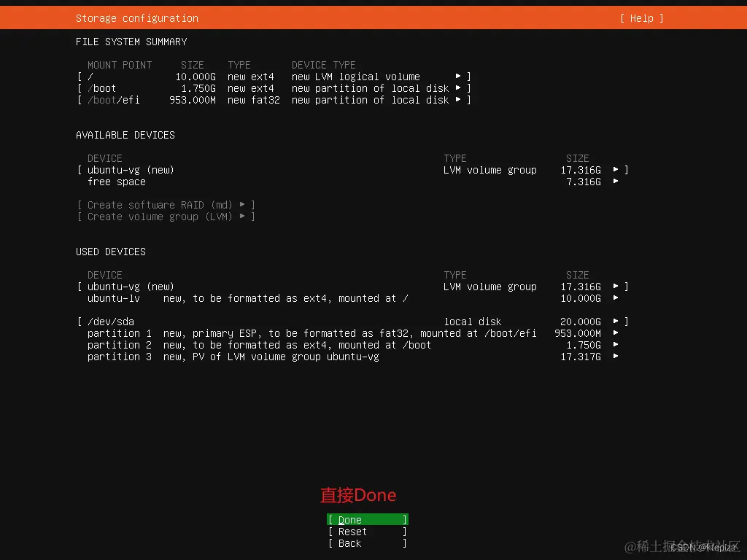Open arrow for partition 3 17.317G

[x=616, y=356]
